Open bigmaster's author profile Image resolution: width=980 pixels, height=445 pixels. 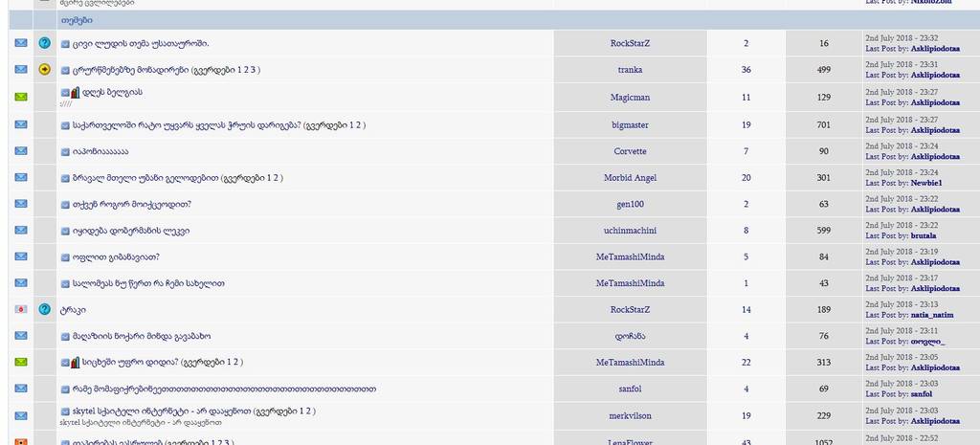(630, 125)
